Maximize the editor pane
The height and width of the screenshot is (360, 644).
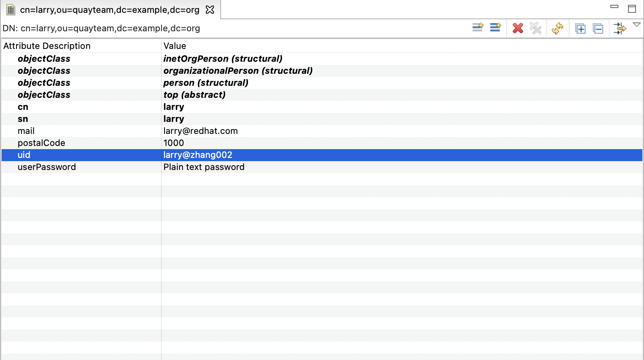(x=632, y=9)
